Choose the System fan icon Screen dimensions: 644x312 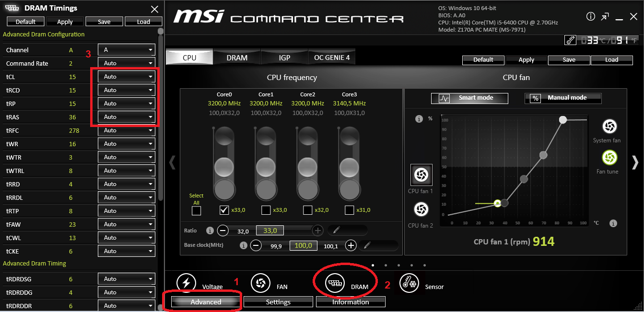click(x=609, y=127)
